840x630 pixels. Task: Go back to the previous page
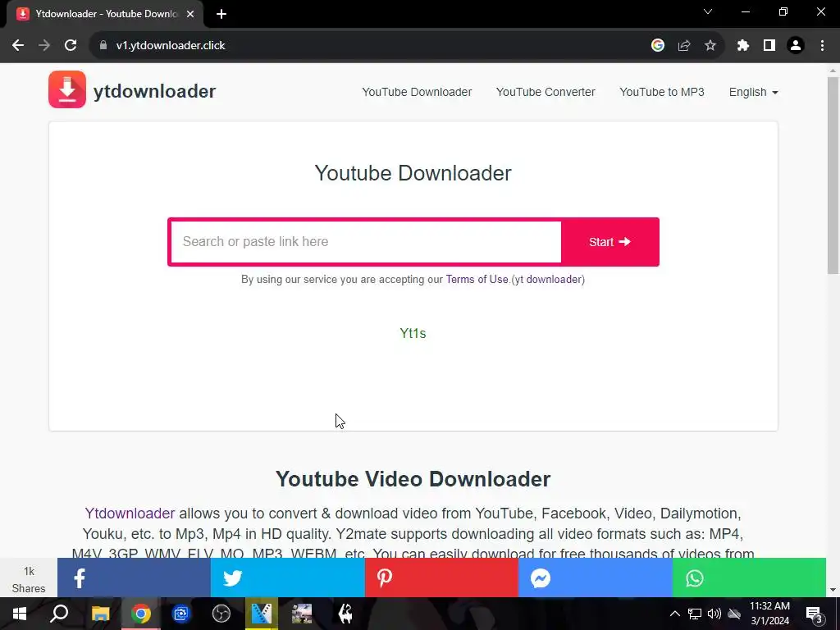coord(18,46)
